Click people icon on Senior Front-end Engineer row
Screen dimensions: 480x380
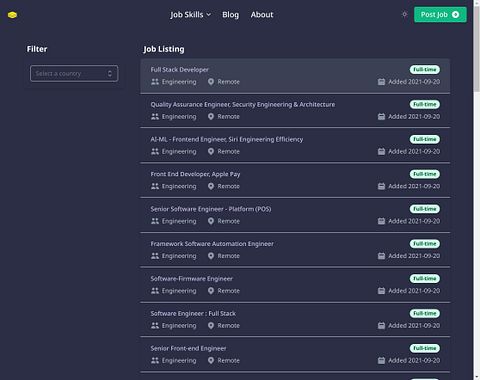(155, 360)
